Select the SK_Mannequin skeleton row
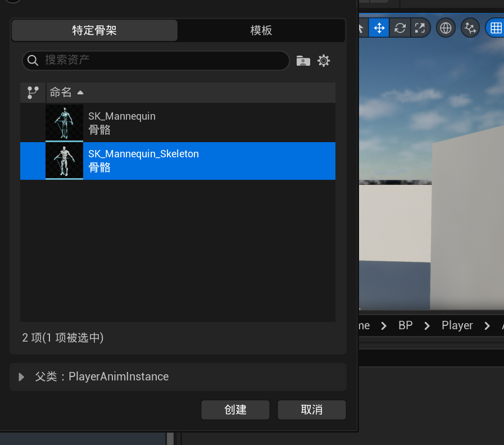The image size is (504, 445). pyautogui.click(x=178, y=123)
